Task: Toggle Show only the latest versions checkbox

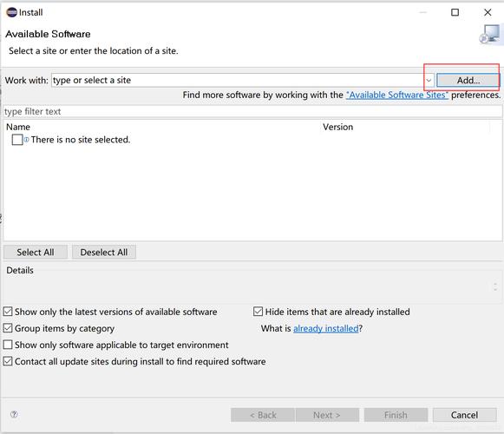Action: point(8,312)
